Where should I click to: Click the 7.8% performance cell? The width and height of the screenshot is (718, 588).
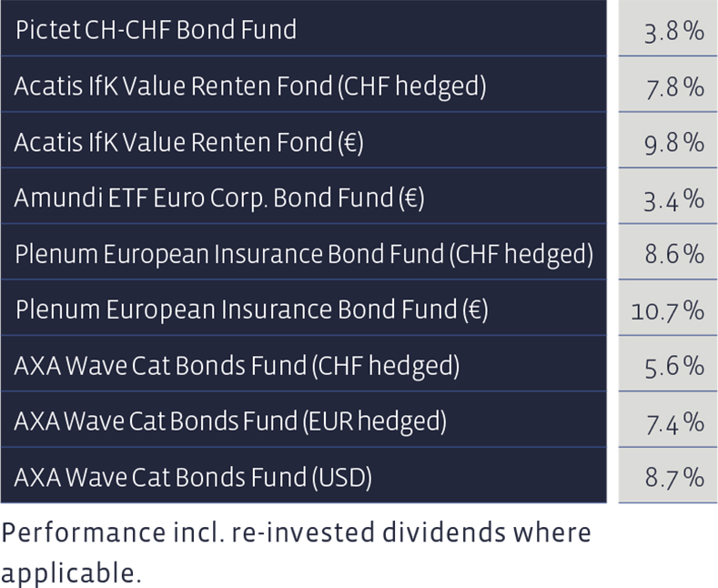668,85
